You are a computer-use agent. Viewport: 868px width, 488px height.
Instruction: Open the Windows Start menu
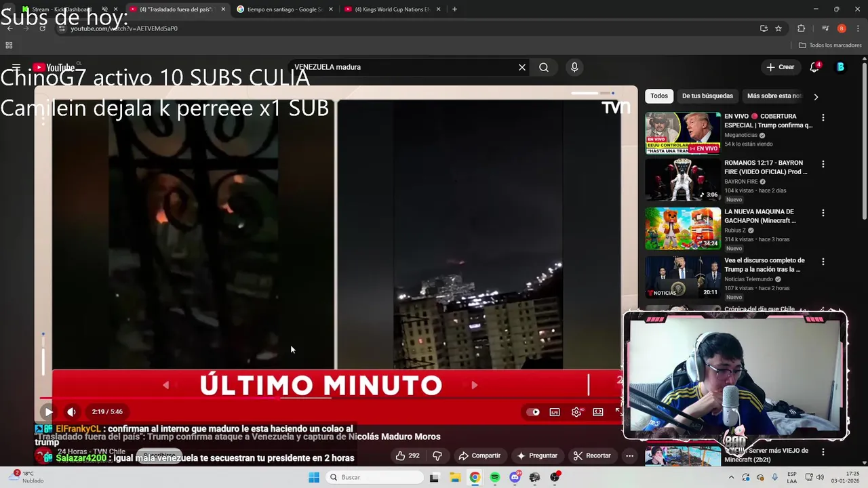click(x=314, y=477)
